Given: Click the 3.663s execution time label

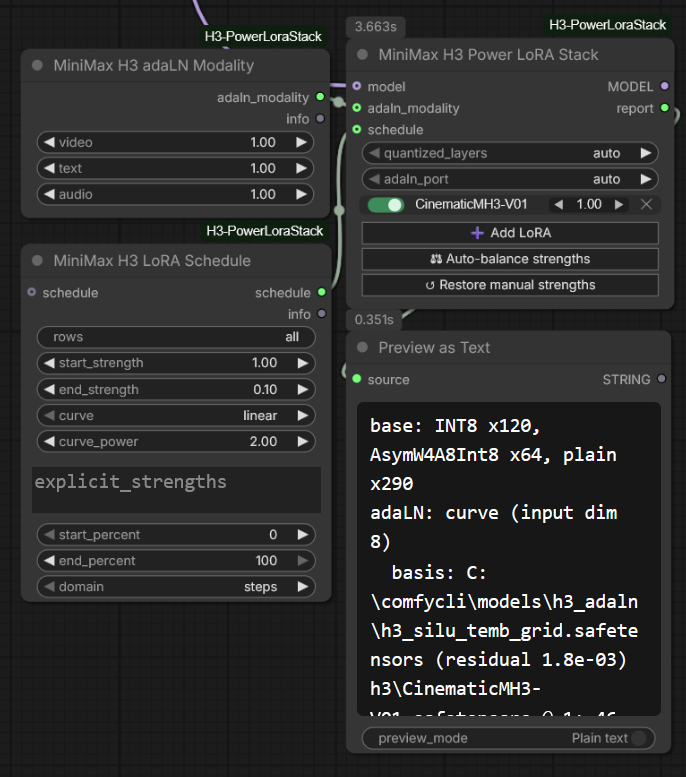Looking at the screenshot, I should (375, 26).
